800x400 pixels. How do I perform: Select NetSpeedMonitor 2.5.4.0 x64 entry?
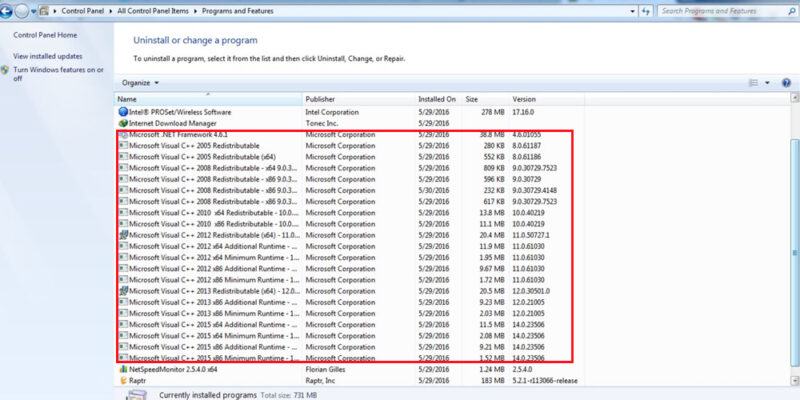point(349,369)
